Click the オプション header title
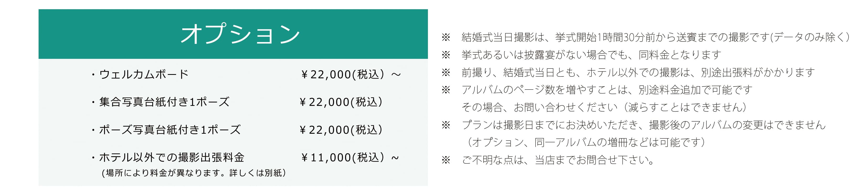Viewport: 868px width, 191px height. click(240, 34)
